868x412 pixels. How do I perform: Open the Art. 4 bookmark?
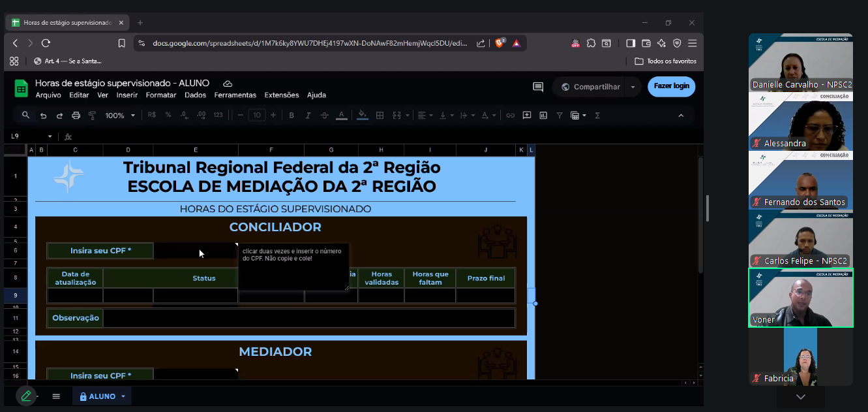[x=68, y=61]
